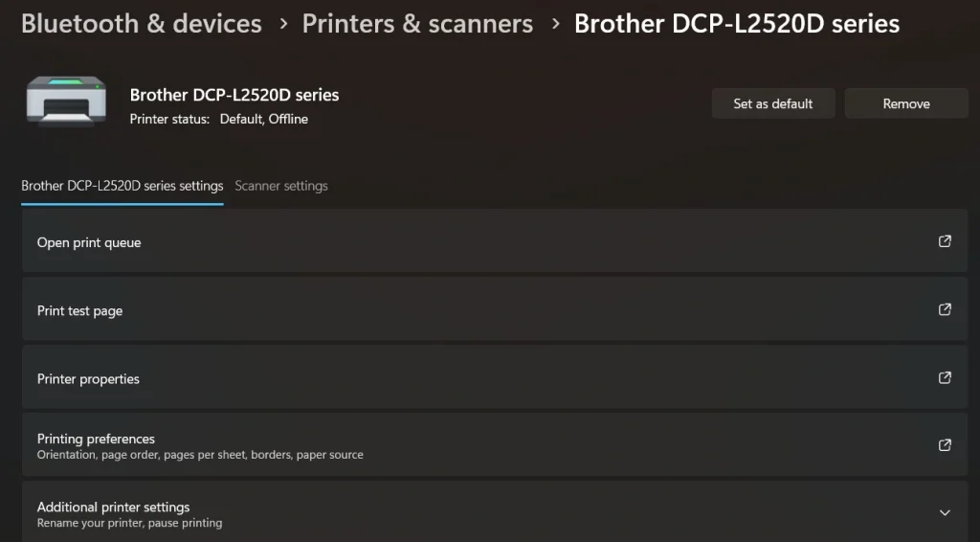Click the chevron after Printers & scanners
Viewport: 980px width, 542px height.
555,24
